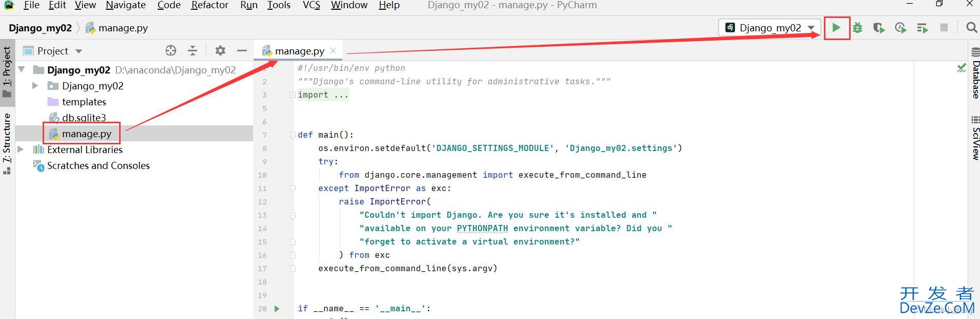The width and height of the screenshot is (980, 319).
Task: Hide the Project panel with minus icon
Action: pos(242,50)
